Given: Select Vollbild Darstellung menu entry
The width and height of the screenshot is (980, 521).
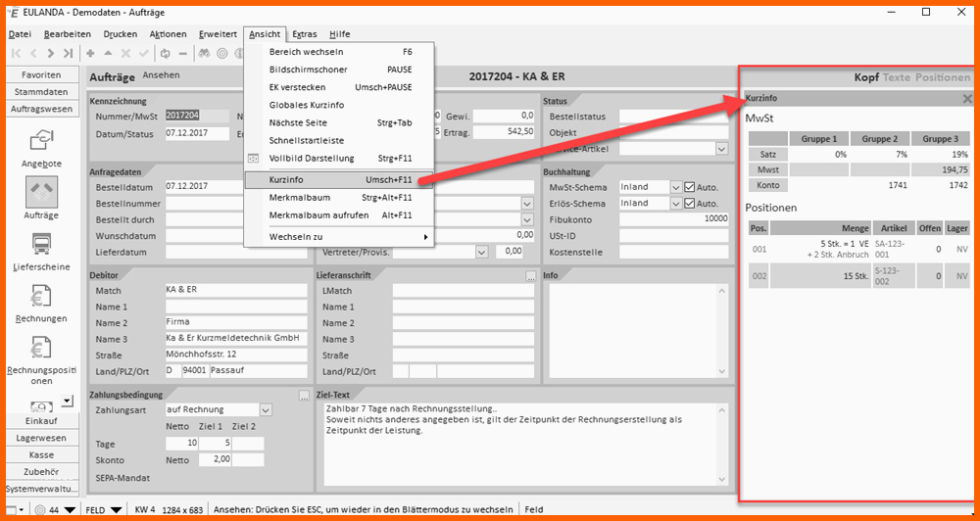Looking at the screenshot, I should [x=339, y=158].
